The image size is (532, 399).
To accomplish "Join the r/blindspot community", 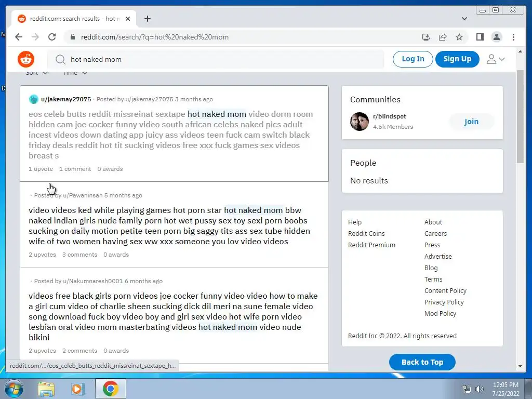I will (x=471, y=122).
